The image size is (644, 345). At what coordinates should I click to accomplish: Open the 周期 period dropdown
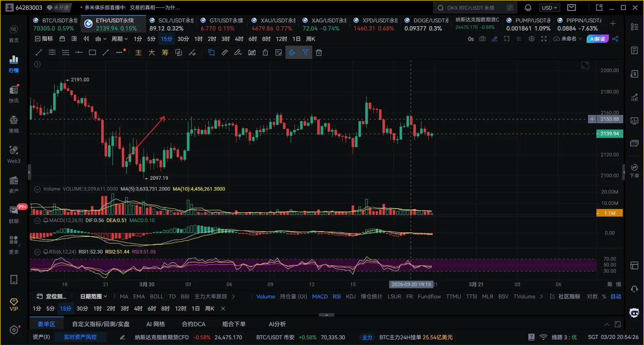120,39
